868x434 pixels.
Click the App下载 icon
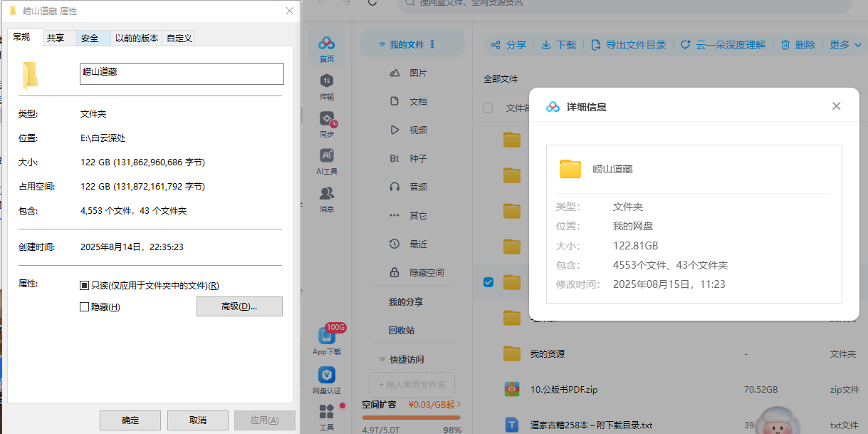[327, 336]
